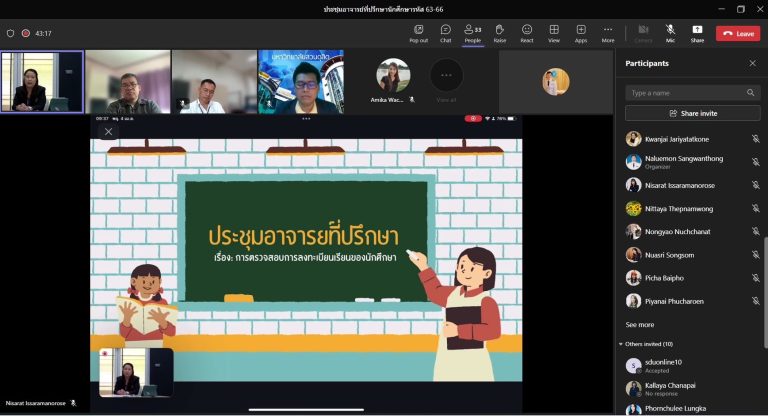Click the mic icon for Nisarat Issaramanorose
The width and height of the screenshot is (768, 416).
click(755, 185)
